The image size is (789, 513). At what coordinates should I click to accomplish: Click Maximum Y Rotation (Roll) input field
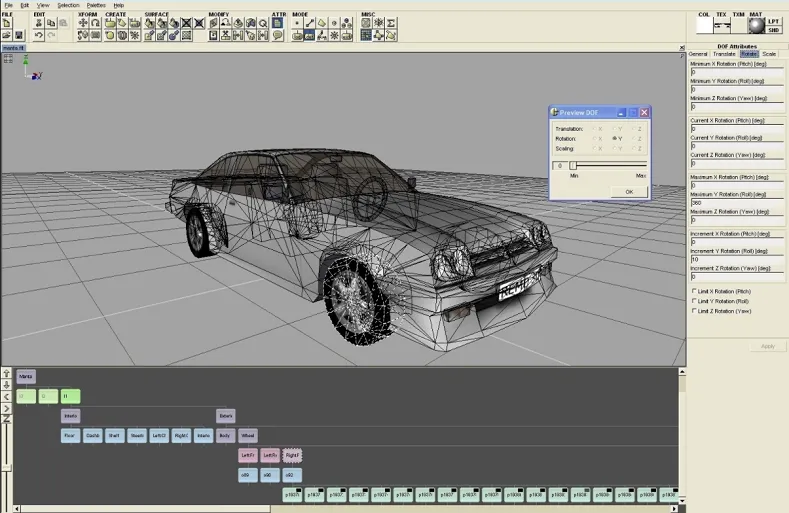[736, 203]
